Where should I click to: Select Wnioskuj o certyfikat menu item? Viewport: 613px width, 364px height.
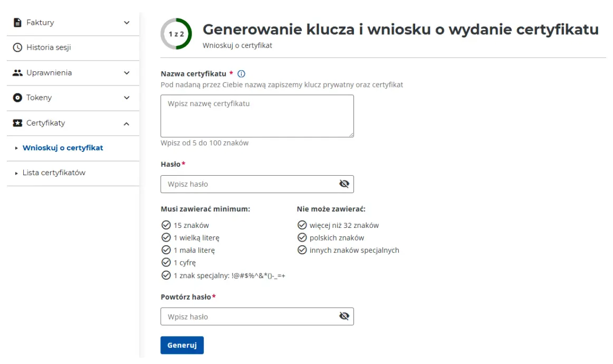pyautogui.click(x=63, y=148)
